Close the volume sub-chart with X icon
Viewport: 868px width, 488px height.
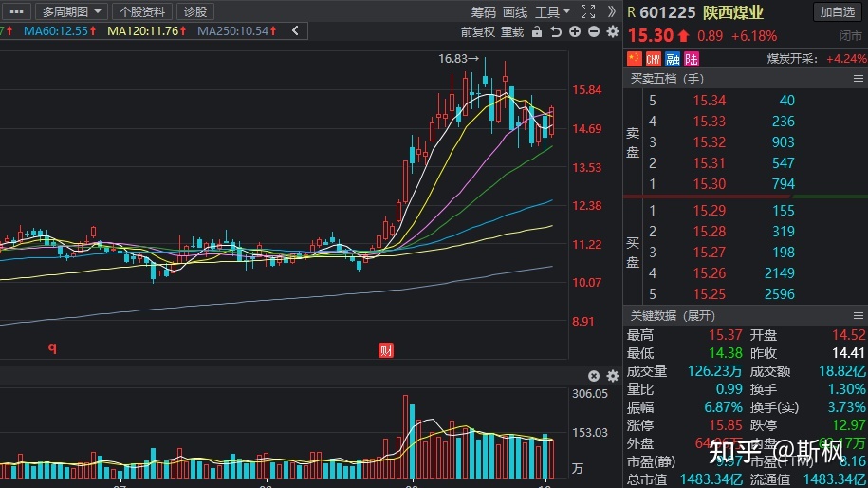click(x=594, y=376)
